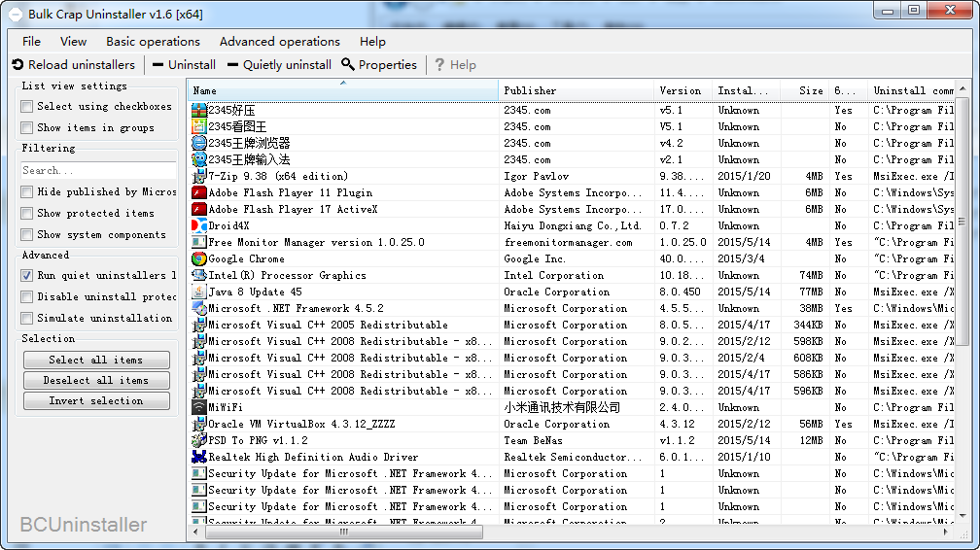Click the vertical scrollbar down arrow

click(x=962, y=516)
